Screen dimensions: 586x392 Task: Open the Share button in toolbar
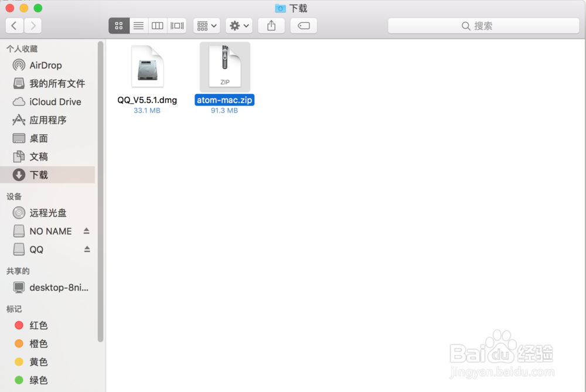click(271, 25)
